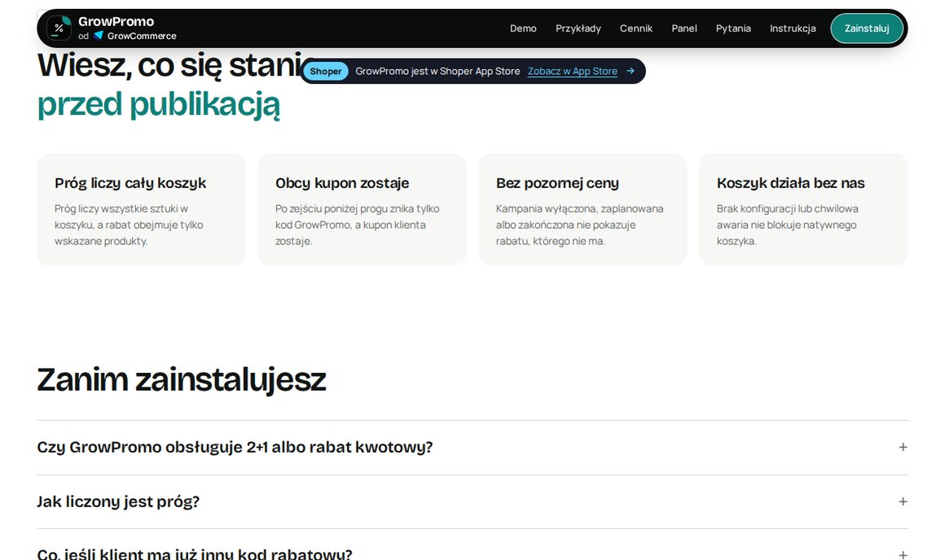Click the Próg liczy cały koszyk card heading
The width and height of the screenshot is (945, 560).
130,183
